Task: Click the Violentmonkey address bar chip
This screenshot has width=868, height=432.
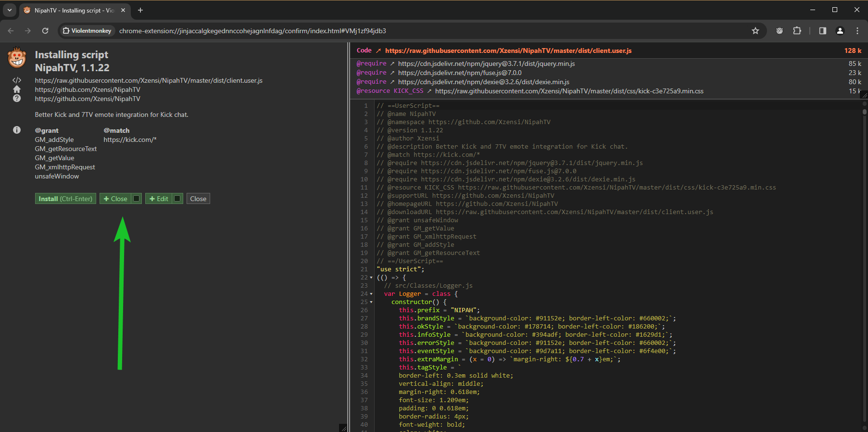Action: tap(87, 31)
